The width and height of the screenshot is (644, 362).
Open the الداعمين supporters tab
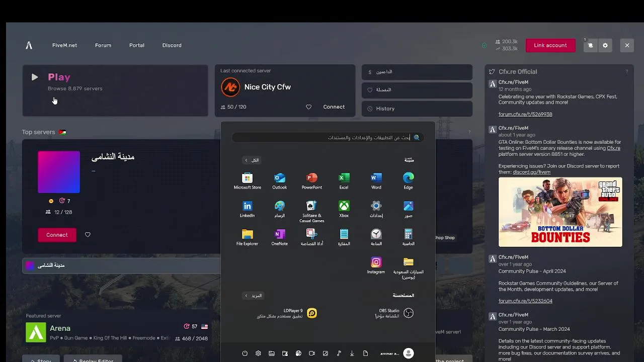coord(417,72)
